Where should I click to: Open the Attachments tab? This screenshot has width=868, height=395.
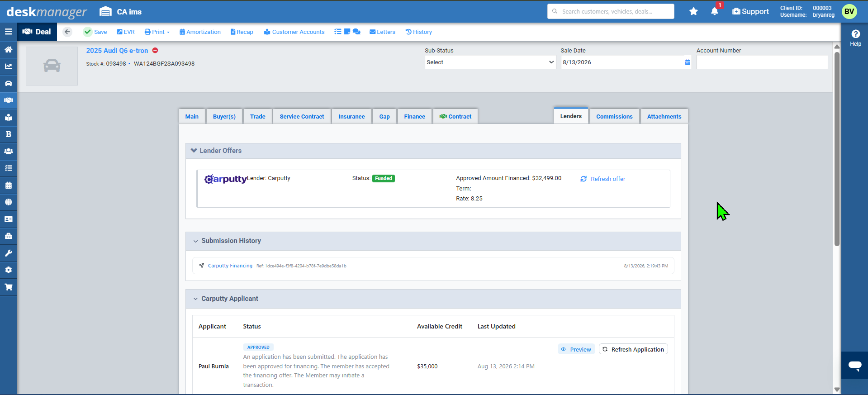pyautogui.click(x=664, y=116)
